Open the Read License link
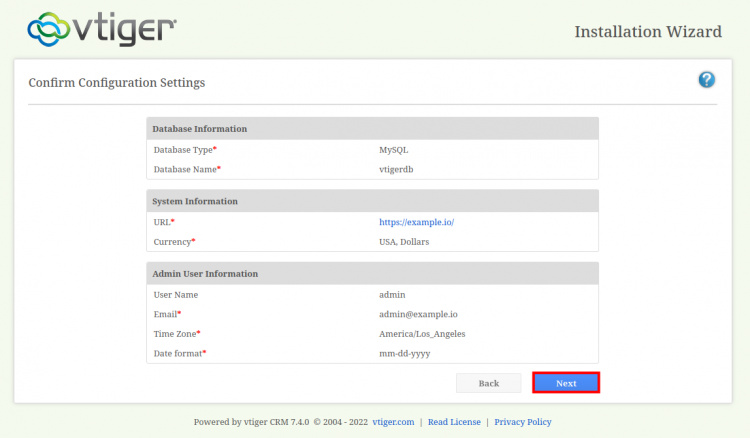Screen dimensions: 750x438 [454, 422]
